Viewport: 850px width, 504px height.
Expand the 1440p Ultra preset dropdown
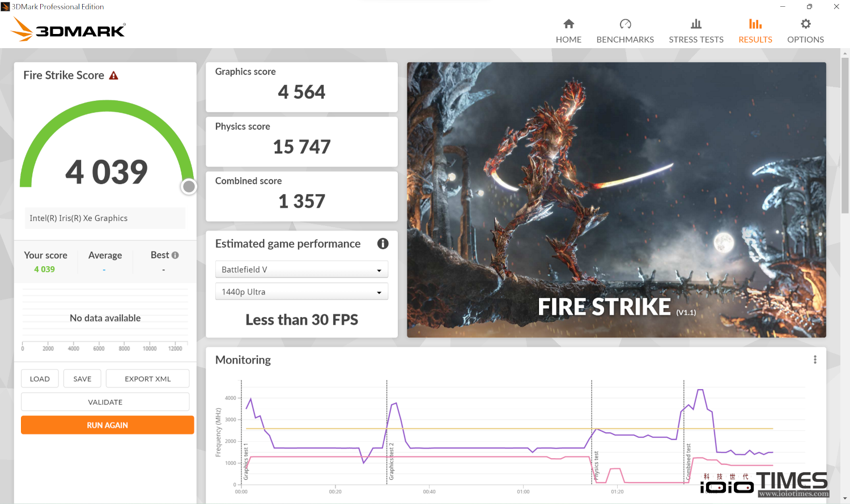(301, 292)
